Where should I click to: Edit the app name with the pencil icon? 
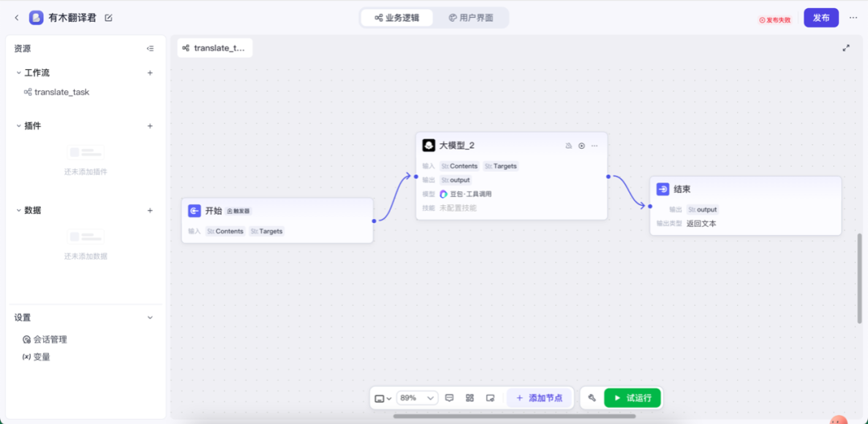click(108, 18)
